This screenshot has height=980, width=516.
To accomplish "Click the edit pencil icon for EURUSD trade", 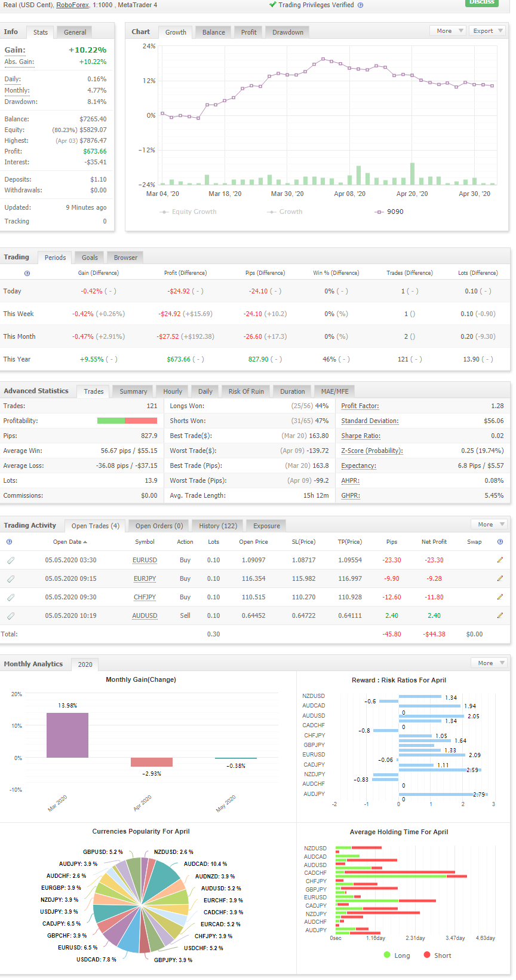I will tap(500, 560).
